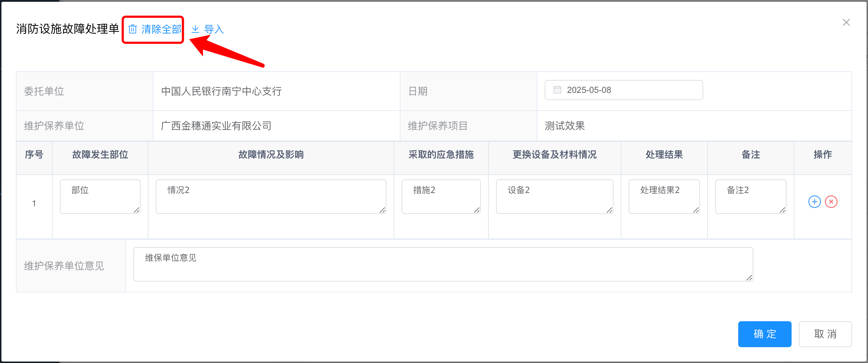Focus the 维保单位意见 textarea
Image resolution: width=868 pixels, height=363 pixels.
pyautogui.click(x=443, y=264)
